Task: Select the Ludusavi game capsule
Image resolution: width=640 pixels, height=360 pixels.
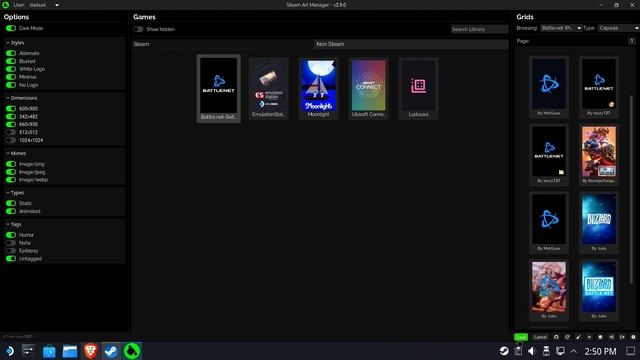Action: pyautogui.click(x=418, y=89)
